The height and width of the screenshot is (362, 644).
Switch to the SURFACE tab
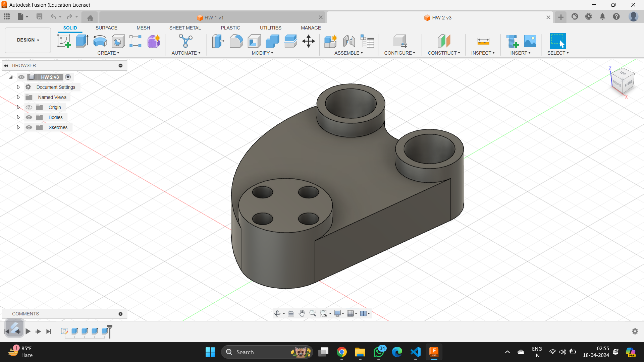click(x=106, y=28)
